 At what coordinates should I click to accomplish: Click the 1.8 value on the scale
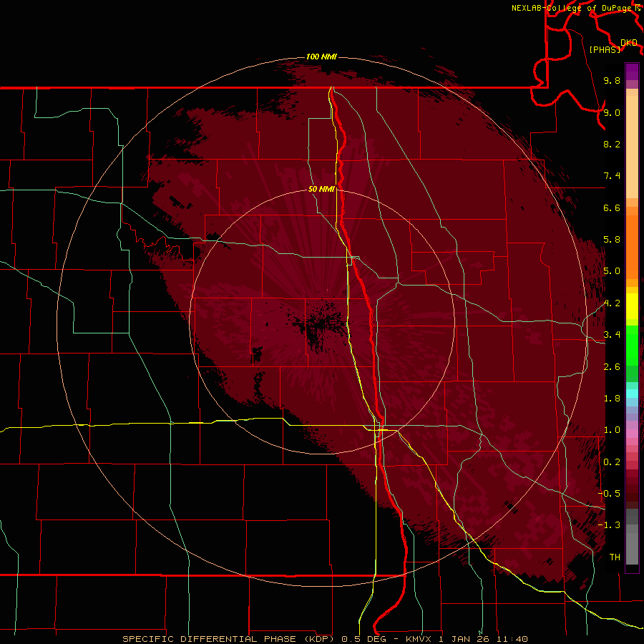point(612,399)
